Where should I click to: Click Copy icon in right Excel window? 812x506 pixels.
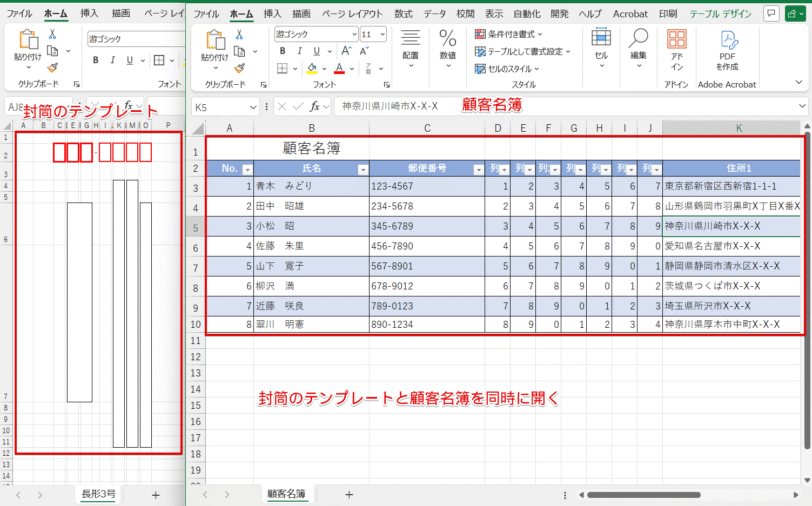click(239, 51)
